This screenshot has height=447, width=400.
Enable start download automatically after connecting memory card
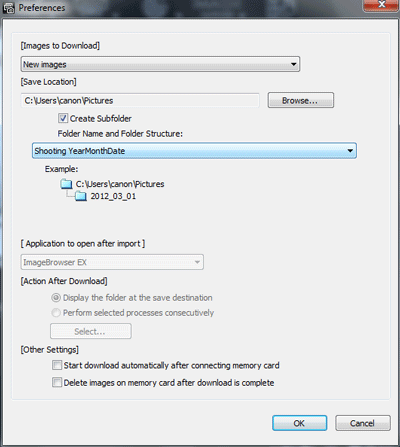57,365
